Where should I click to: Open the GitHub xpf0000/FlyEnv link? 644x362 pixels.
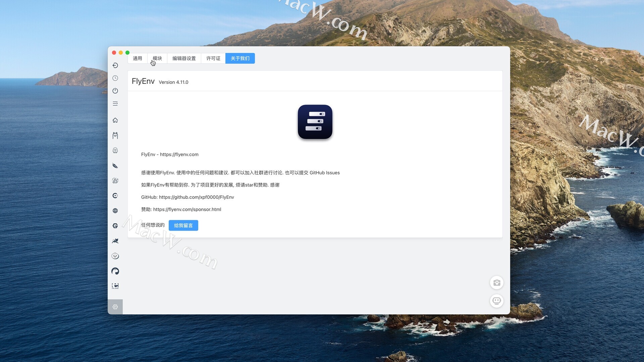coord(196,197)
